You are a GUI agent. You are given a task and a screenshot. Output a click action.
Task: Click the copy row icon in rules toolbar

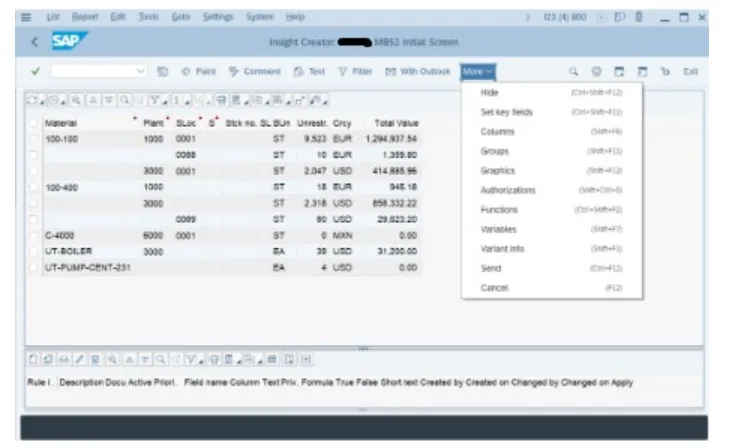(48, 359)
